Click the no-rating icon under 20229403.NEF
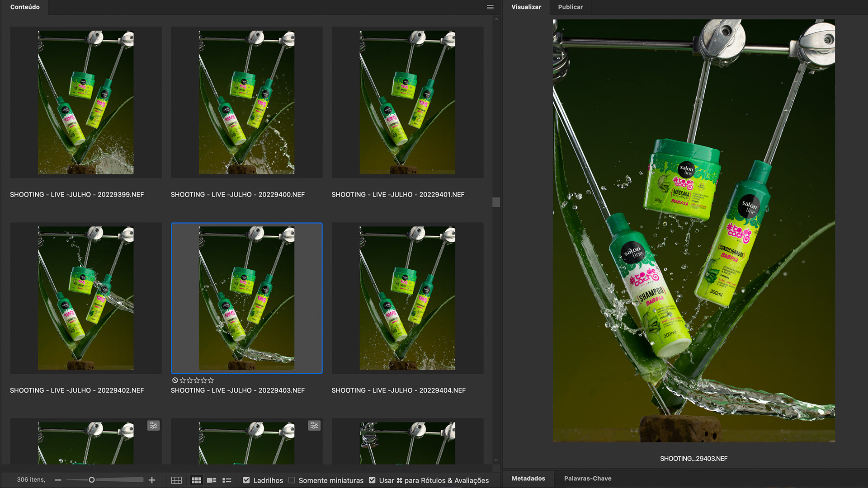868x488 pixels. pos(175,380)
